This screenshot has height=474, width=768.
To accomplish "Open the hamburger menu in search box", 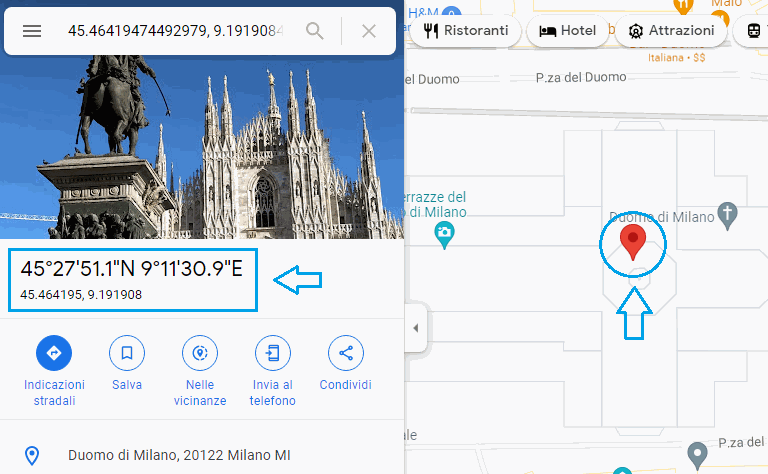I will point(32,31).
